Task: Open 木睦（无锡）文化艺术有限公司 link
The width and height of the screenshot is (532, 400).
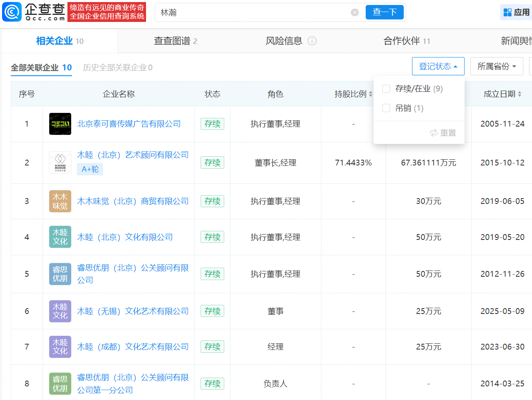Action: tap(133, 311)
